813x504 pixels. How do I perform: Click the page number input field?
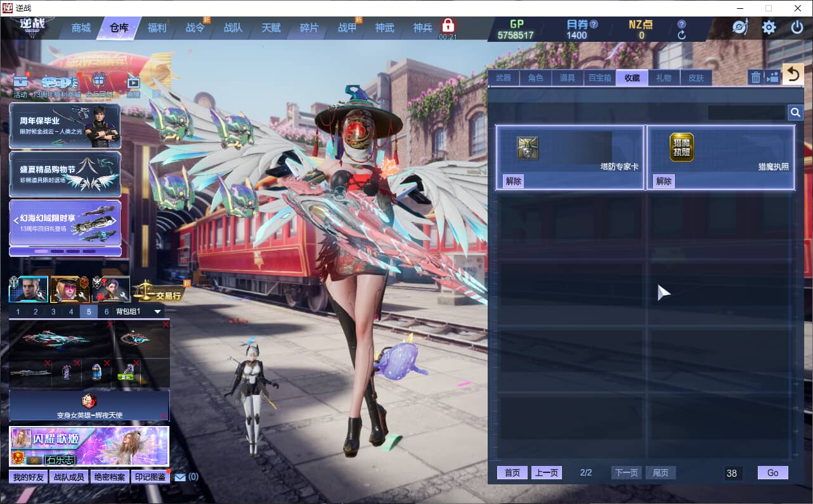tap(734, 473)
